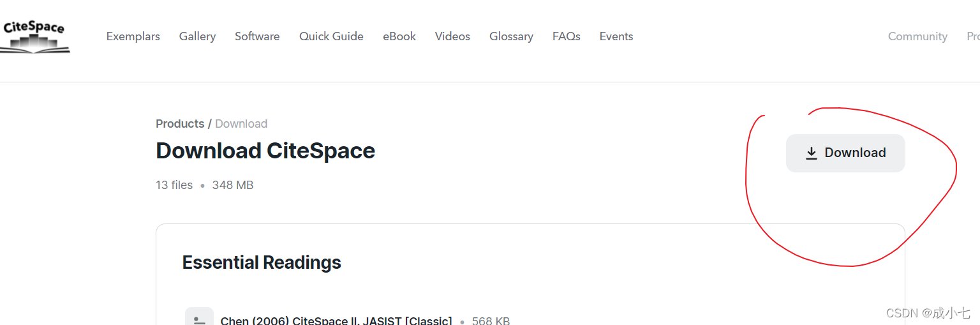Click the 13 files text

point(174,185)
